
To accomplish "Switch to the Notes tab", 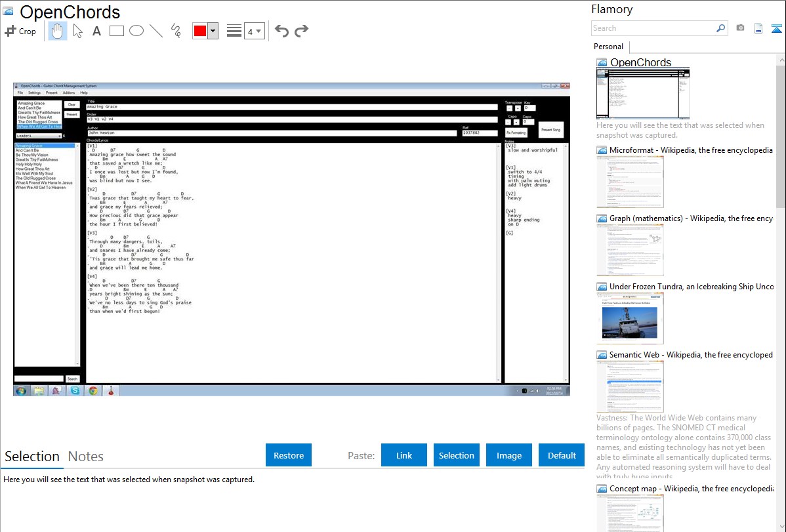I will [86, 457].
